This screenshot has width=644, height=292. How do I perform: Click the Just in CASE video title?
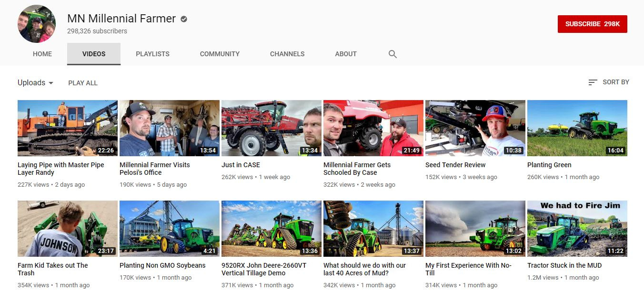(241, 165)
